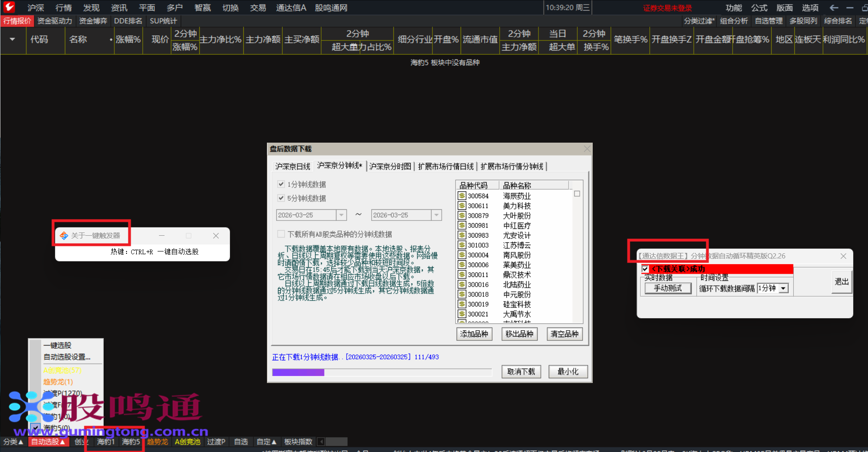Click the start date field 2026-03-25
The width and height of the screenshot is (868, 452).
(306, 215)
